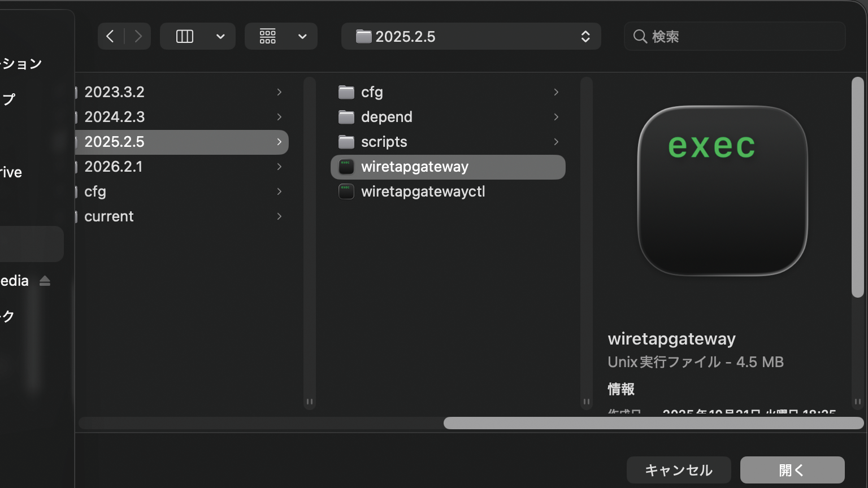The width and height of the screenshot is (868, 488).
Task: Expand the current folder chevron
Action: 279,216
